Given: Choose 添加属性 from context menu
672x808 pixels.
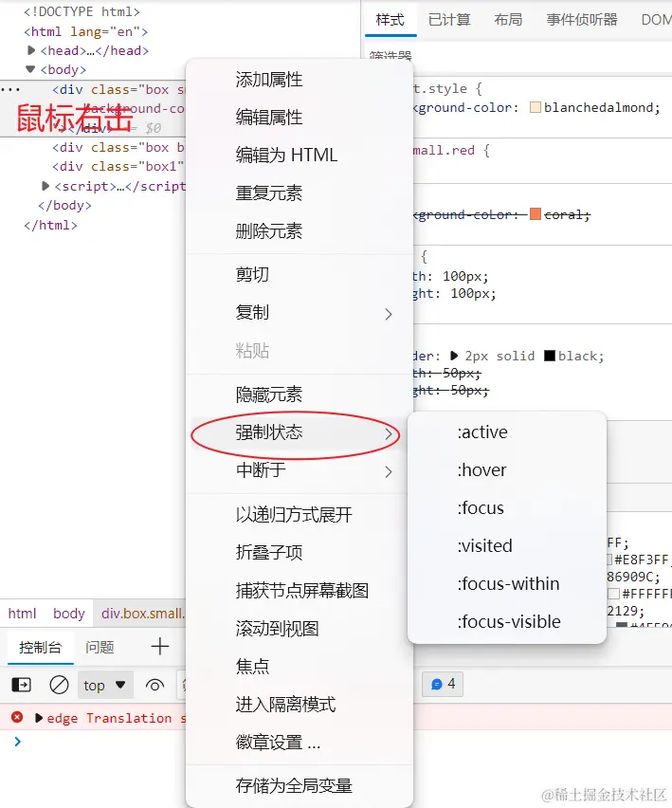Looking at the screenshot, I should 269,80.
